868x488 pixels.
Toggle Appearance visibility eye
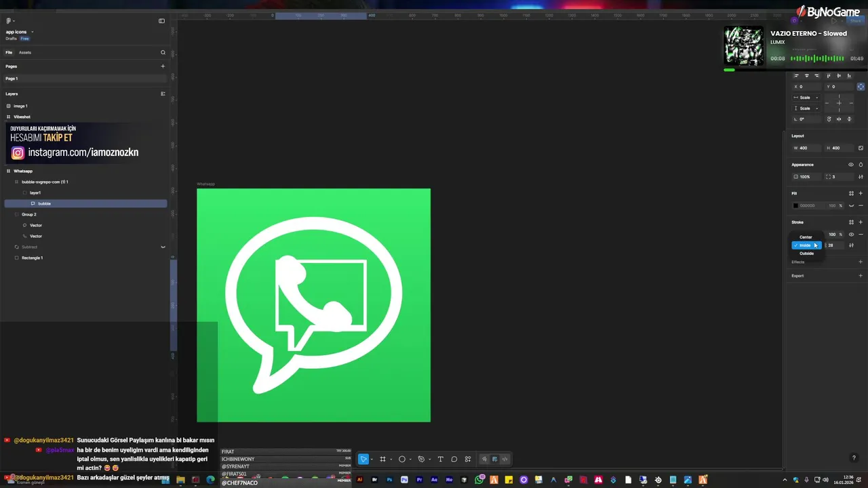click(x=850, y=165)
